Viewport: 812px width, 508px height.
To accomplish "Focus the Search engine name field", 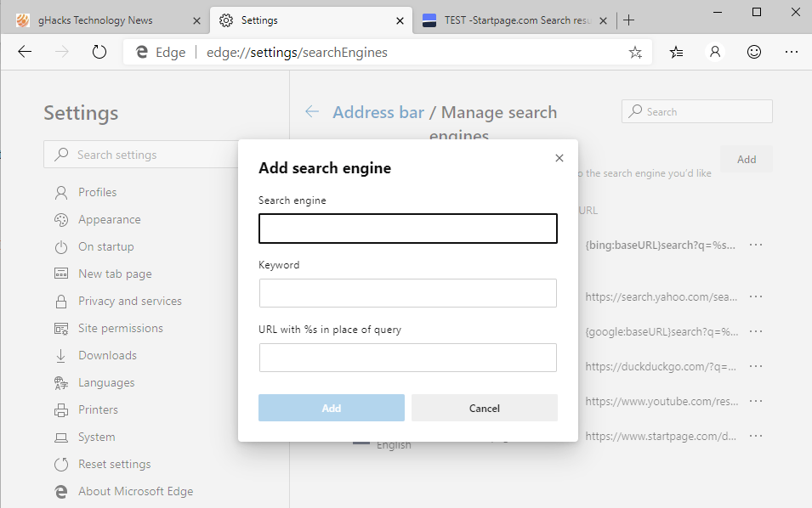I will tap(408, 229).
